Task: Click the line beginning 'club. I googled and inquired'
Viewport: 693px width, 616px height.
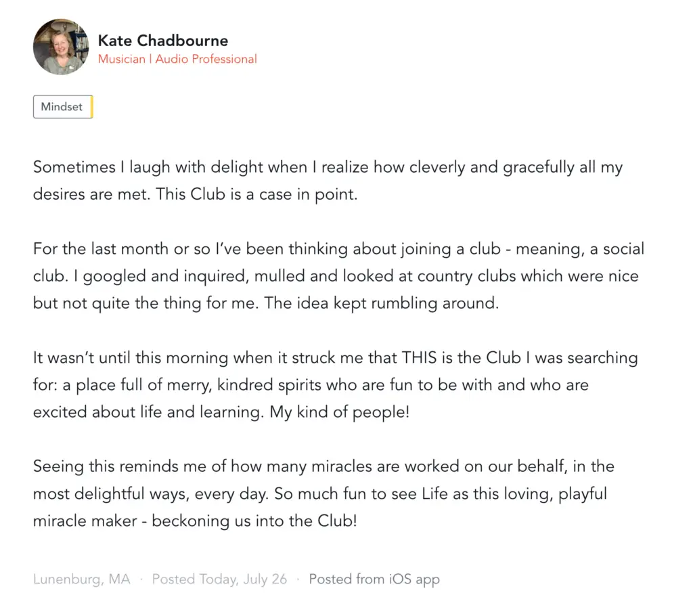Action: pos(336,276)
